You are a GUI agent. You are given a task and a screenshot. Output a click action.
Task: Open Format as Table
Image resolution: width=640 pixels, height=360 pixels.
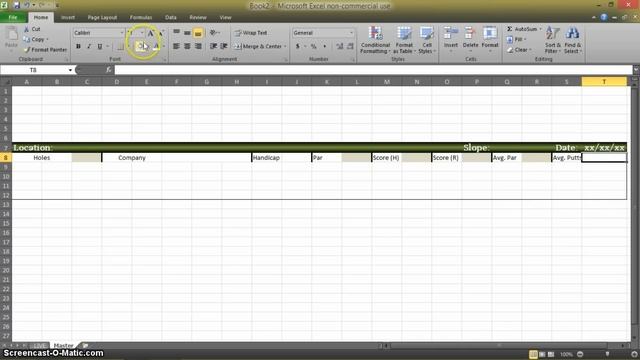click(404, 40)
